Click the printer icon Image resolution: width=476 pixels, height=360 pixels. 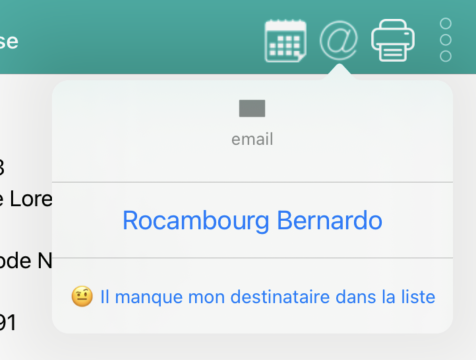coord(393,40)
